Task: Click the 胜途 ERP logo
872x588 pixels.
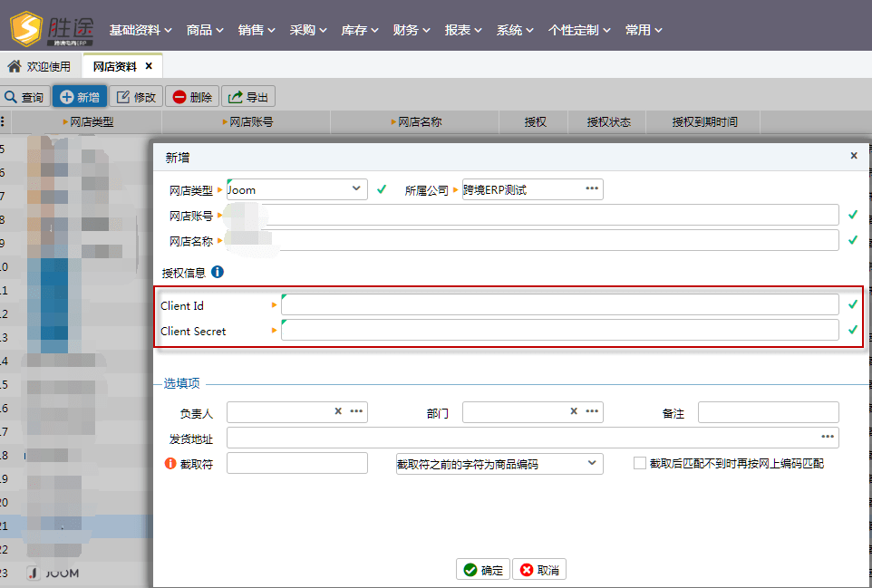Action: click(52, 28)
